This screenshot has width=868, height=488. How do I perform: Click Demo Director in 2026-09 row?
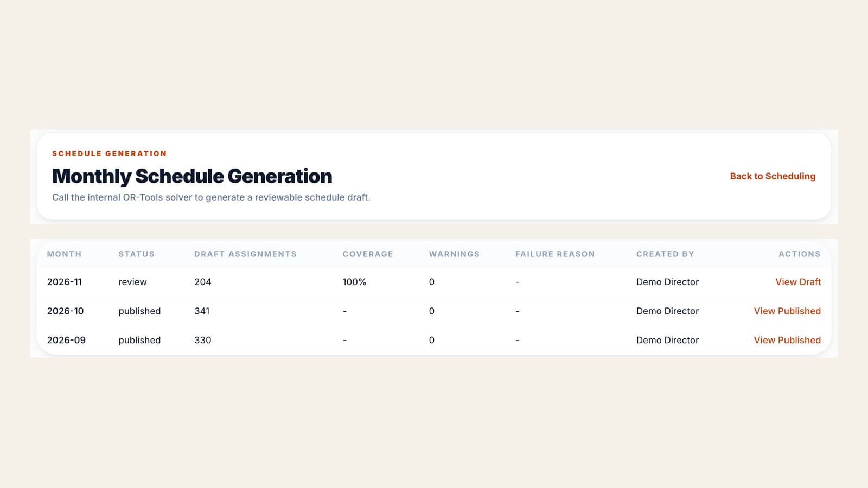click(667, 340)
